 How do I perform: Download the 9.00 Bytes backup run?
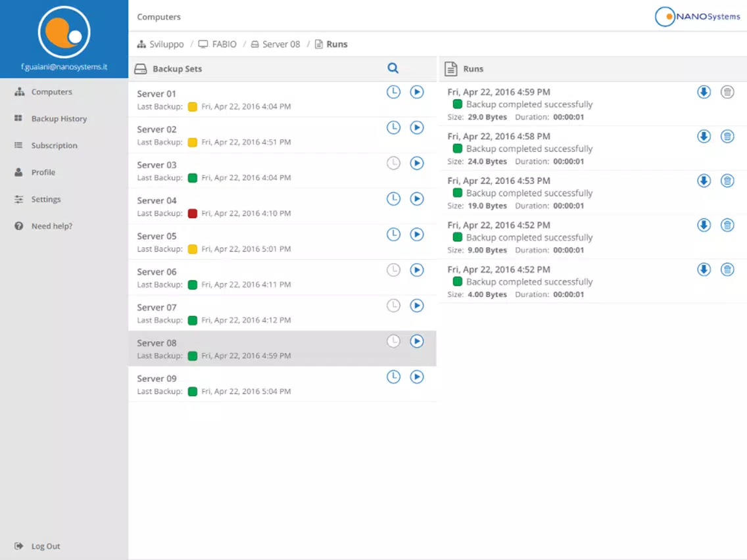pos(704,225)
